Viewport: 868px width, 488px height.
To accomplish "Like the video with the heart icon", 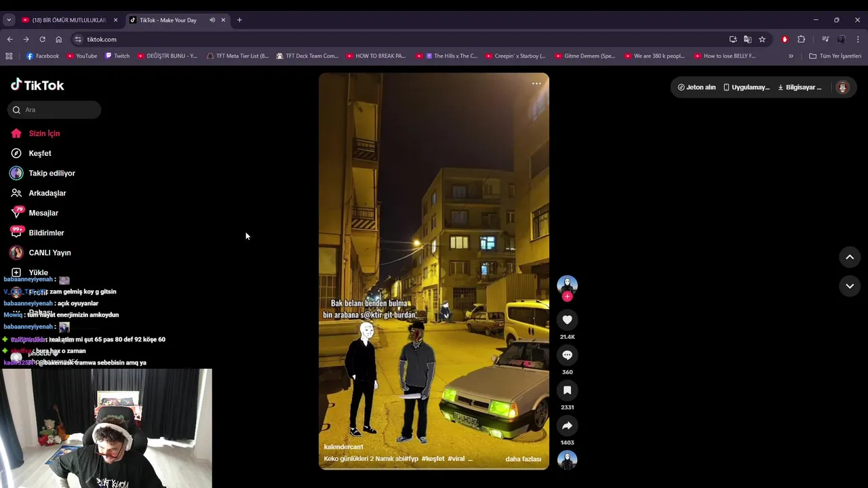I will (x=567, y=320).
